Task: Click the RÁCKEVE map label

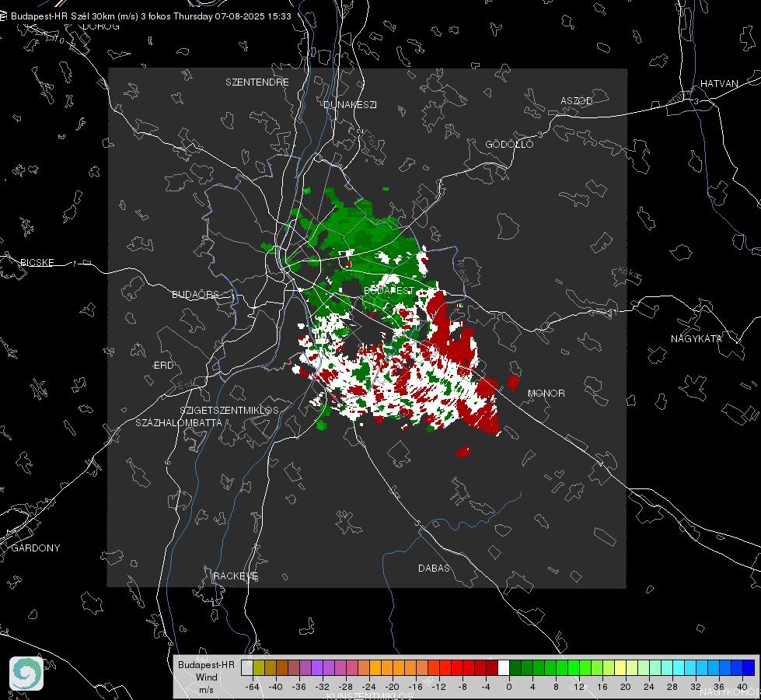Action: 236,576
